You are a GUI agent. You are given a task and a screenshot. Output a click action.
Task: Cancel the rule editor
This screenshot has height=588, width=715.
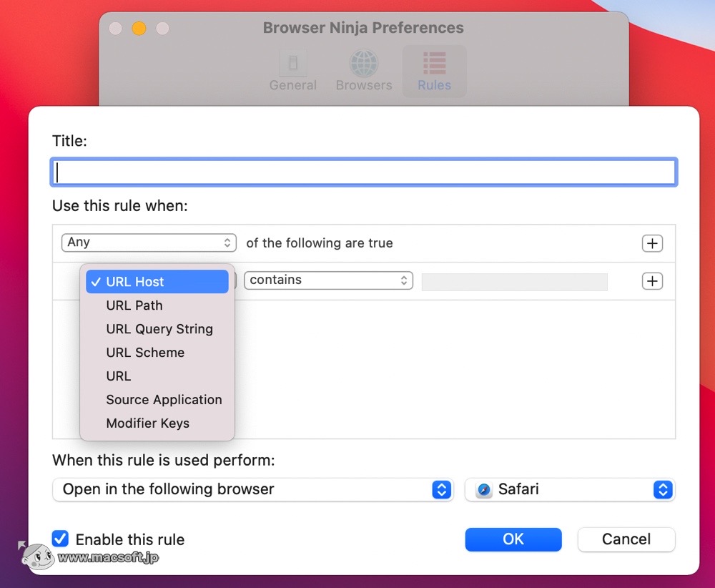tap(626, 539)
